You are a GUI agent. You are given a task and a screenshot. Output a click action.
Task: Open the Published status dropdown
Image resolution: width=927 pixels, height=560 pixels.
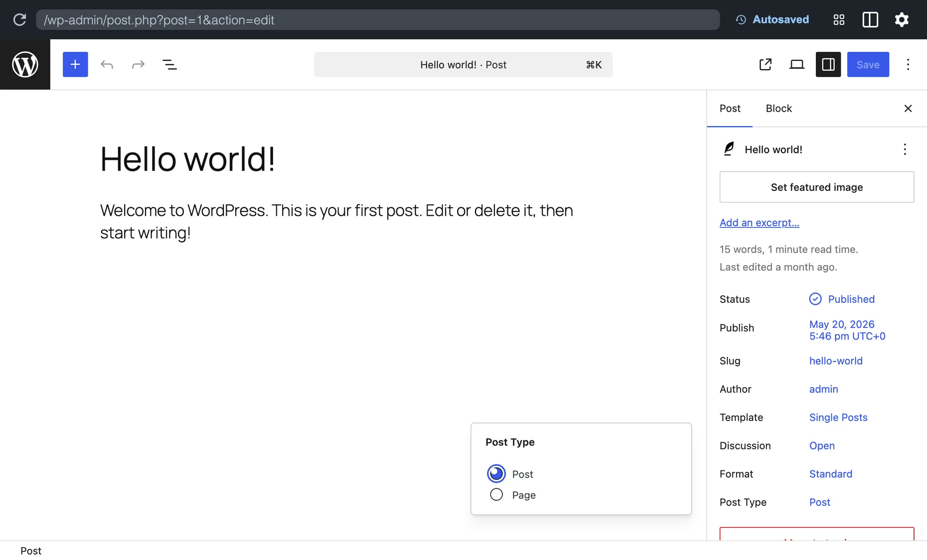click(x=842, y=299)
